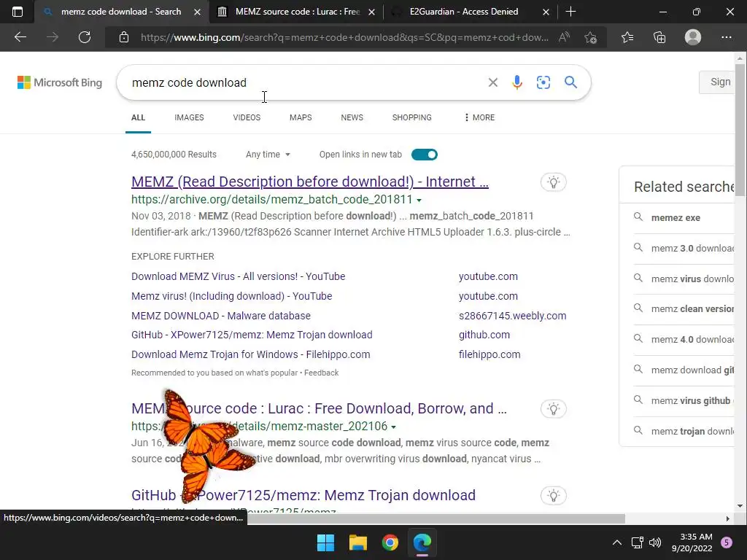Switch to IMAGES results

pyautogui.click(x=189, y=117)
